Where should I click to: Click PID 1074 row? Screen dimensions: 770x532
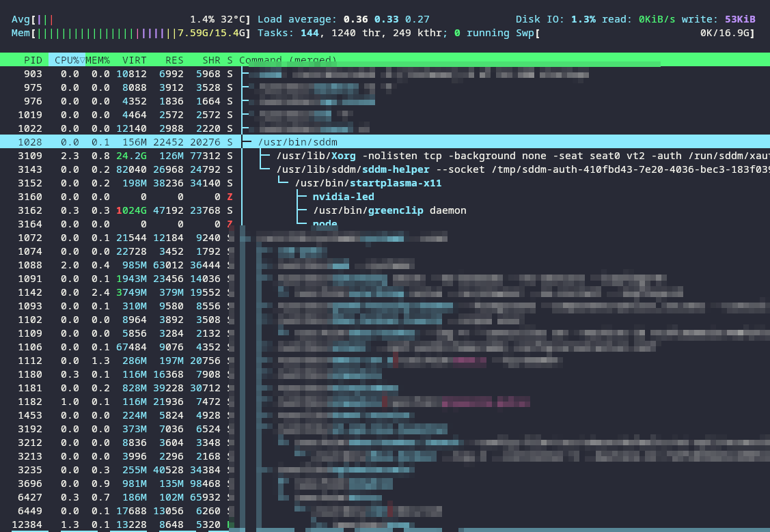point(385,251)
